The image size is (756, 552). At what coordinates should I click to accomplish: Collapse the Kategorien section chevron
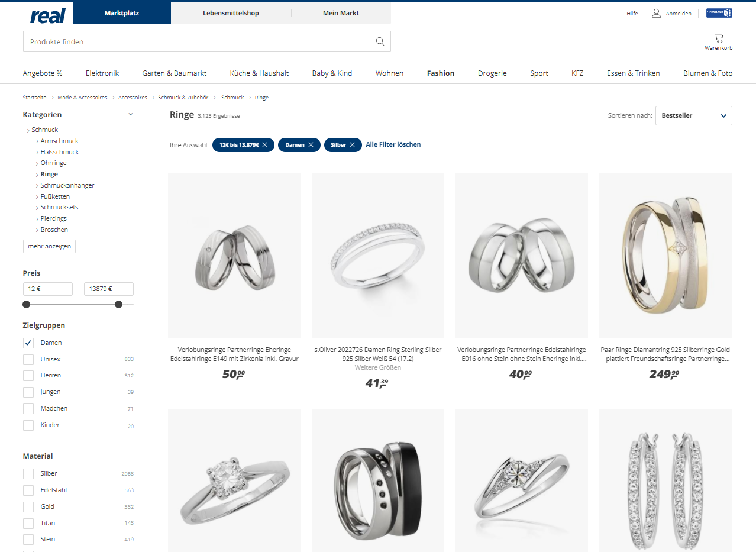[x=131, y=115]
